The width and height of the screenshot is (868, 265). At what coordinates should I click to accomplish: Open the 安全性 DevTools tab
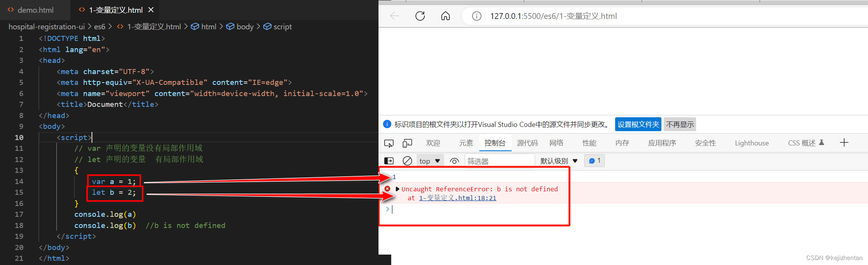click(x=705, y=143)
